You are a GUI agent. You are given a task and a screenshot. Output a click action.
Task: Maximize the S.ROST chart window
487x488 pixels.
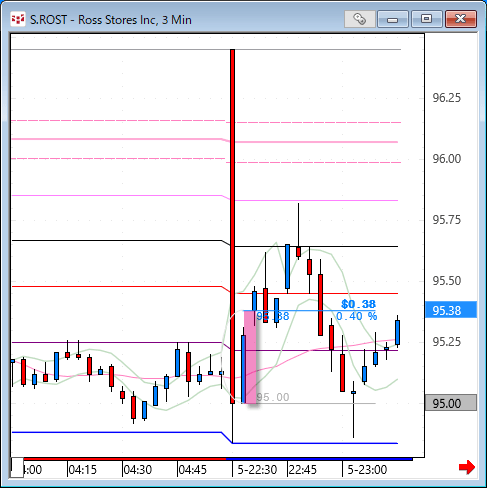[x=427, y=19]
